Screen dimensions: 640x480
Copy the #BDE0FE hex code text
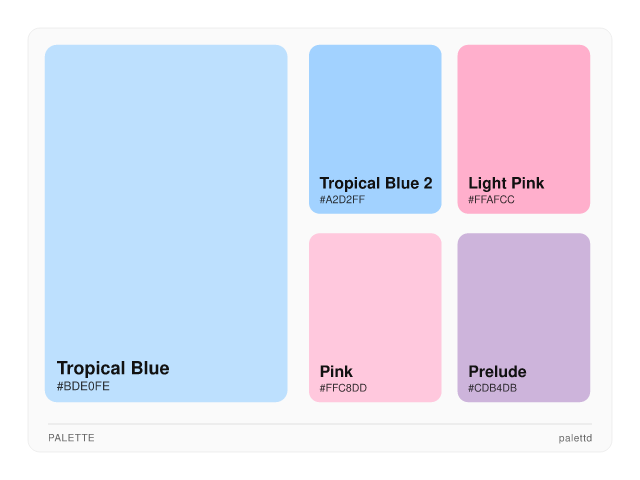tap(83, 386)
